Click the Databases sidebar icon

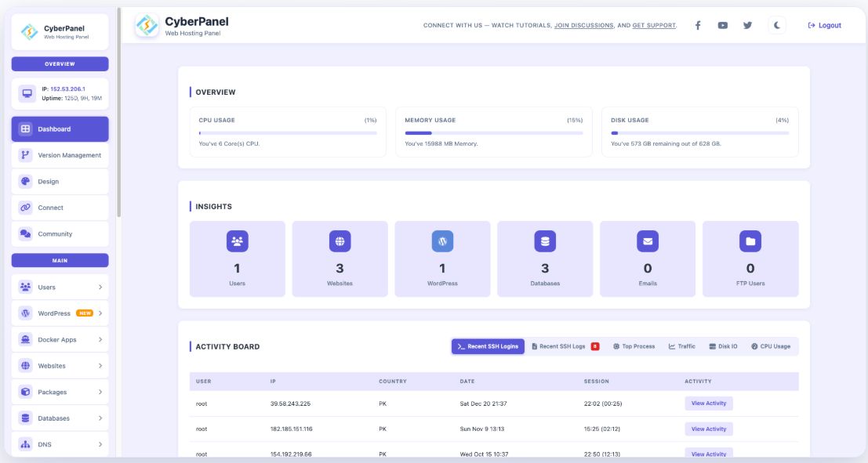(25, 418)
